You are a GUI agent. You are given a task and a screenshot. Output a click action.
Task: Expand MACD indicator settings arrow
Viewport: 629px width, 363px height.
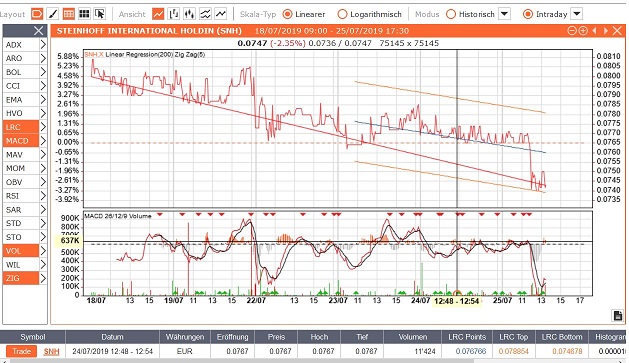click(43, 141)
